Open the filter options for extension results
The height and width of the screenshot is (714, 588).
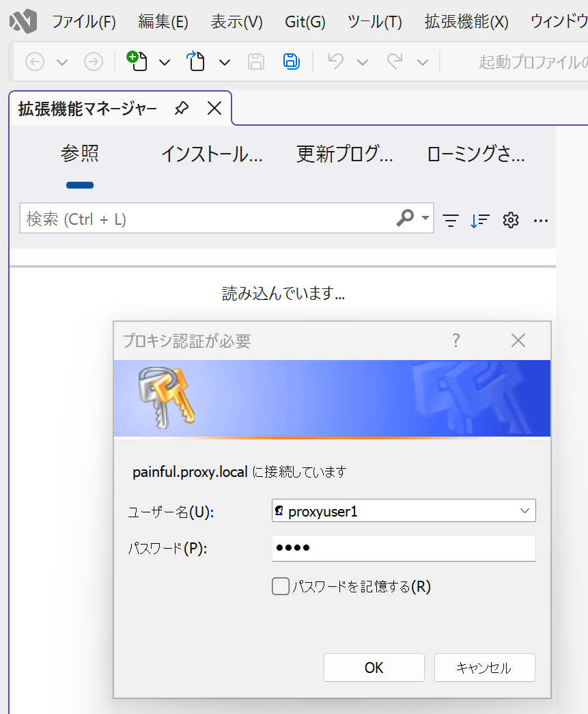coord(450,220)
